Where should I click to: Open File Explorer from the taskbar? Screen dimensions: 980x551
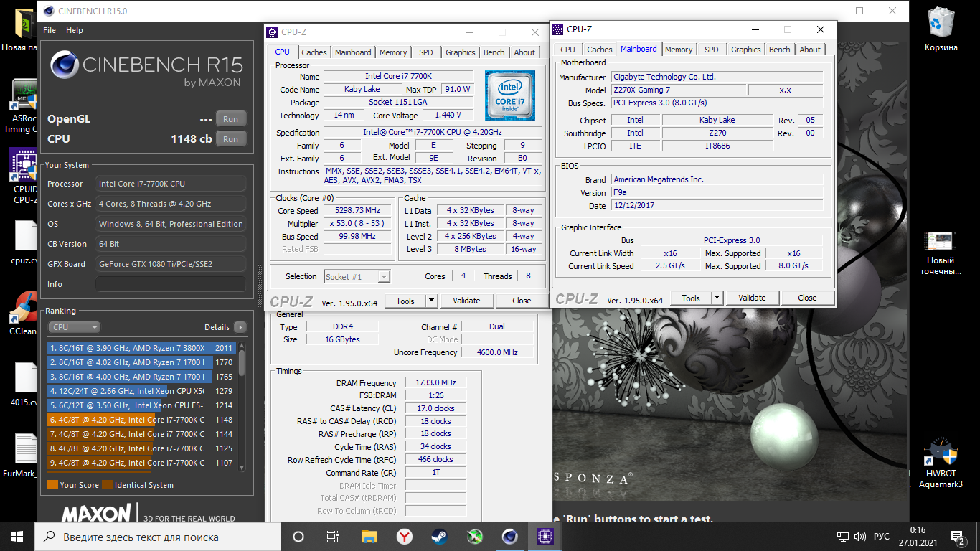(x=369, y=537)
